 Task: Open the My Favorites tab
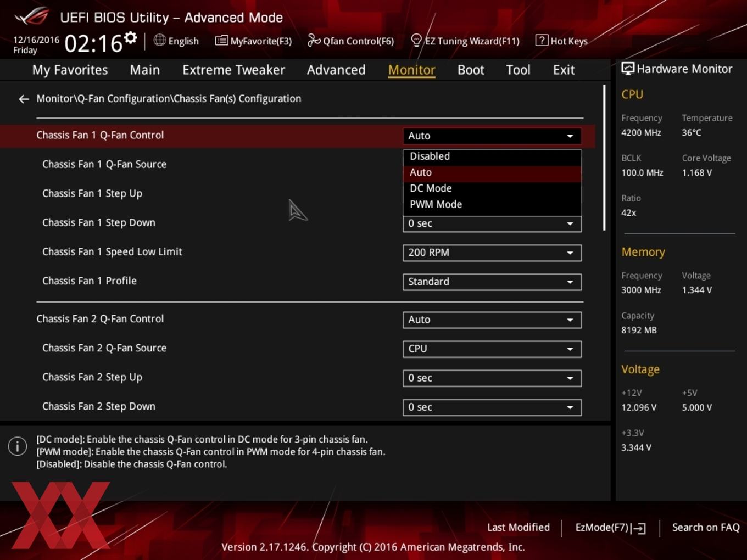(x=70, y=70)
